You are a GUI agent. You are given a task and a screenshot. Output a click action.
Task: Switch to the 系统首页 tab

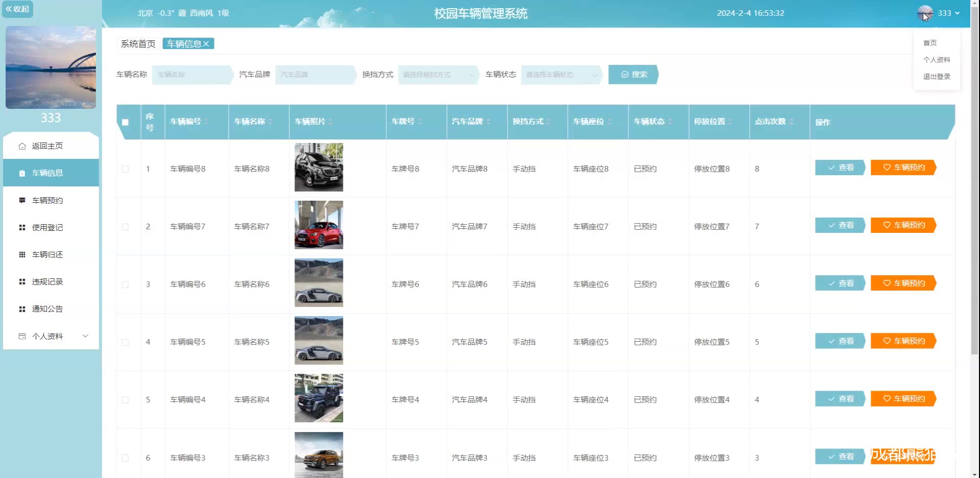(138, 44)
